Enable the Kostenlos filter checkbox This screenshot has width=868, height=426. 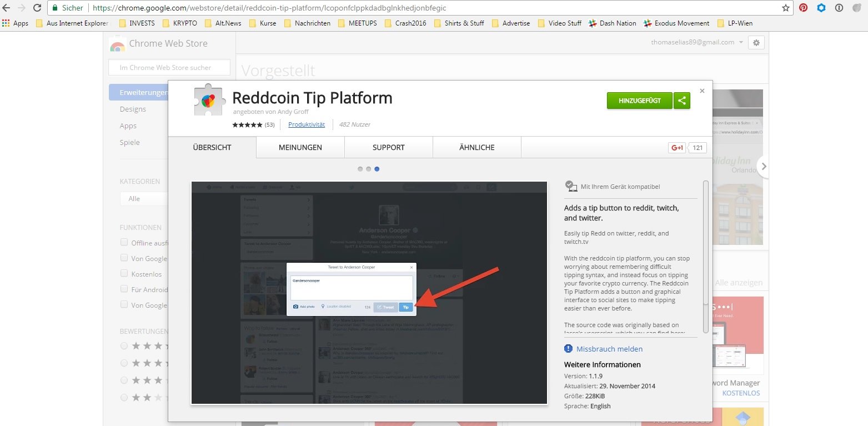tap(124, 274)
